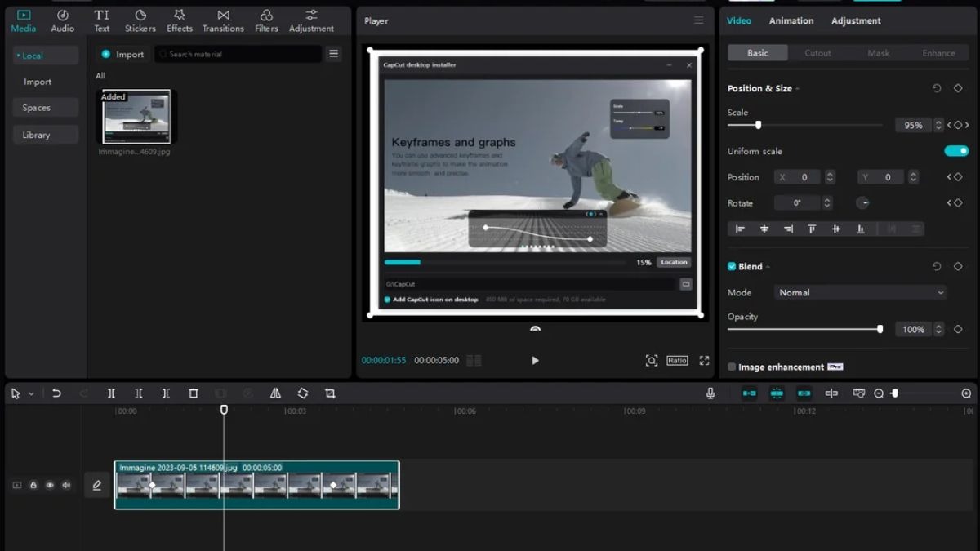Reset the Blend settings
Screen dimensions: 980x551
tap(937, 266)
